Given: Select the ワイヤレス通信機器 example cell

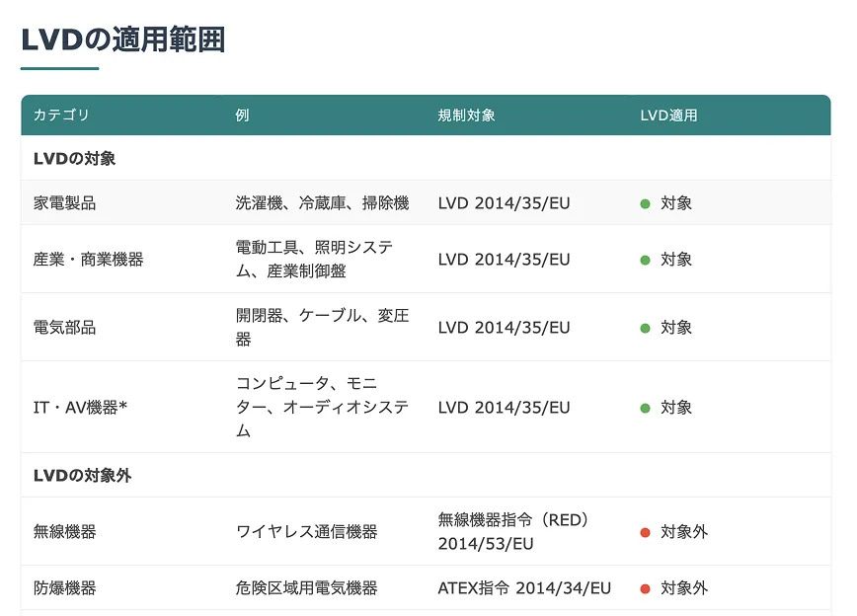Looking at the screenshot, I should tap(306, 532).
